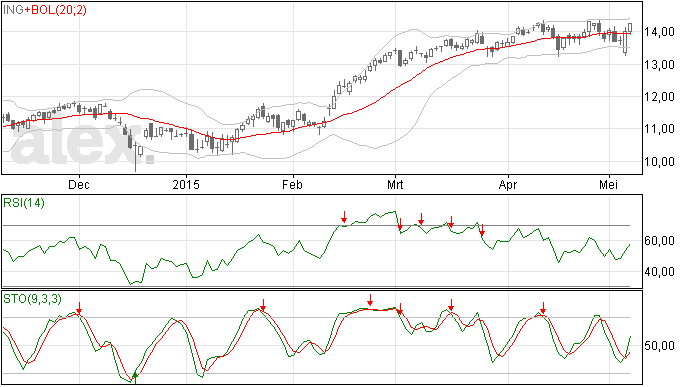Click the 10,00 price axis label

pos(659,162)
